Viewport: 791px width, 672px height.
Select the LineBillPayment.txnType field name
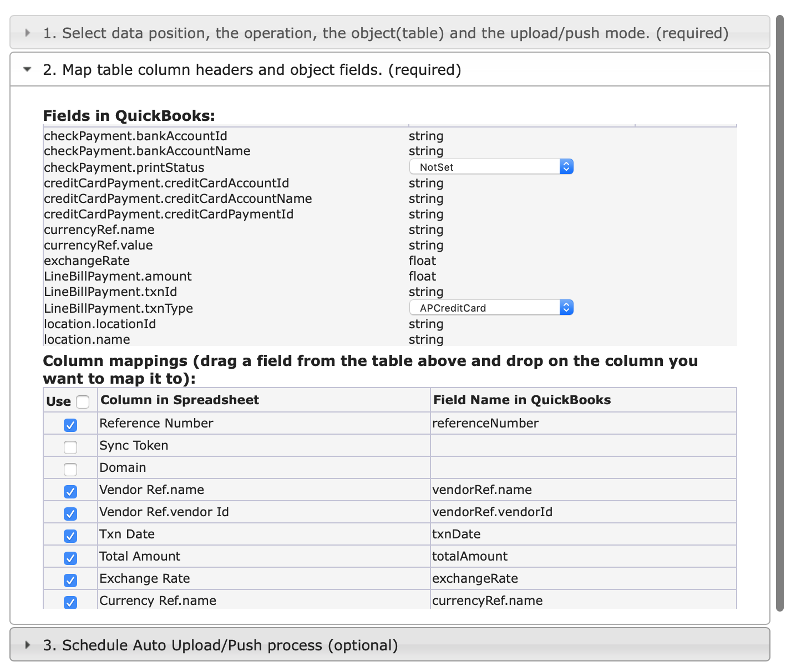(x=118, y=308)
